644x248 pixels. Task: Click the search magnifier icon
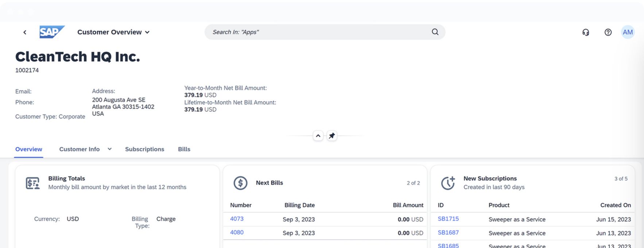click(435, 32)
